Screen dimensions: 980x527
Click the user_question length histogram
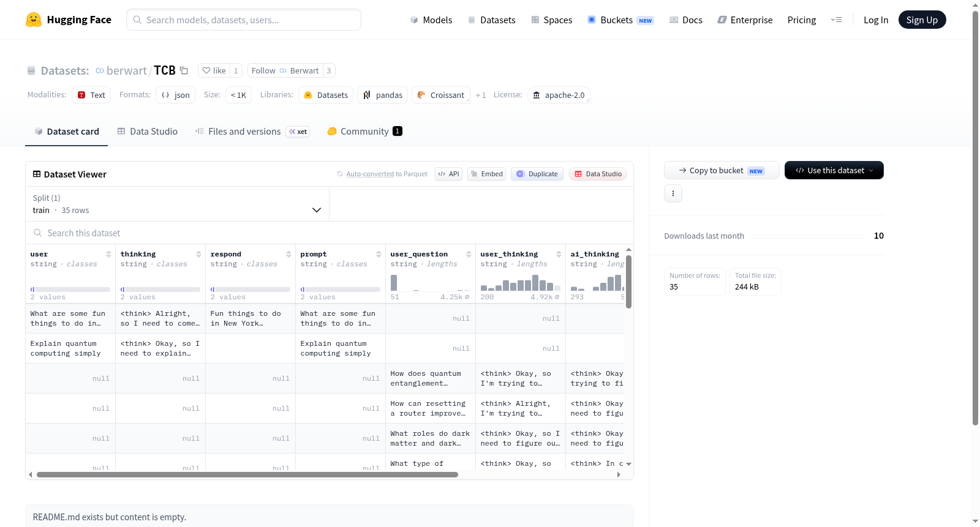pos(430,282)
